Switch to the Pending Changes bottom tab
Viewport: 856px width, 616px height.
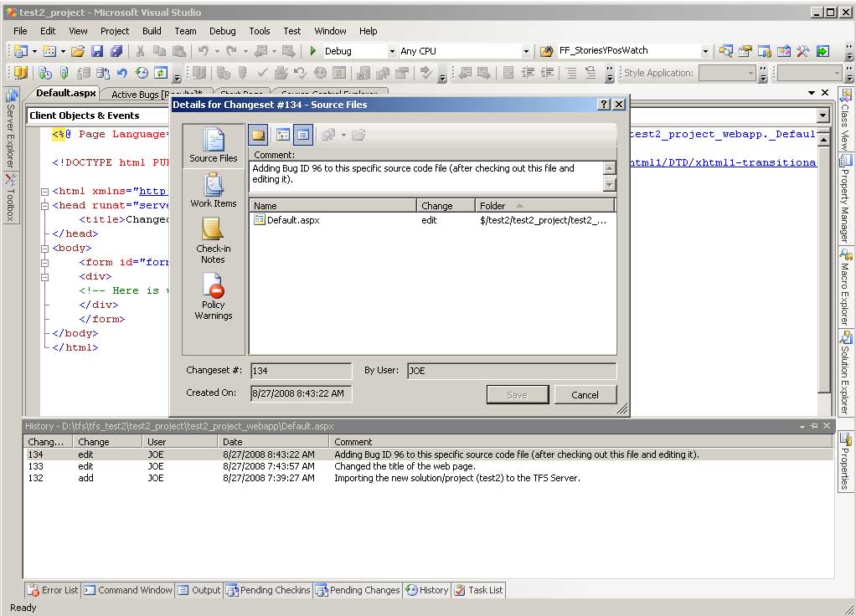(x=358, y=590)
